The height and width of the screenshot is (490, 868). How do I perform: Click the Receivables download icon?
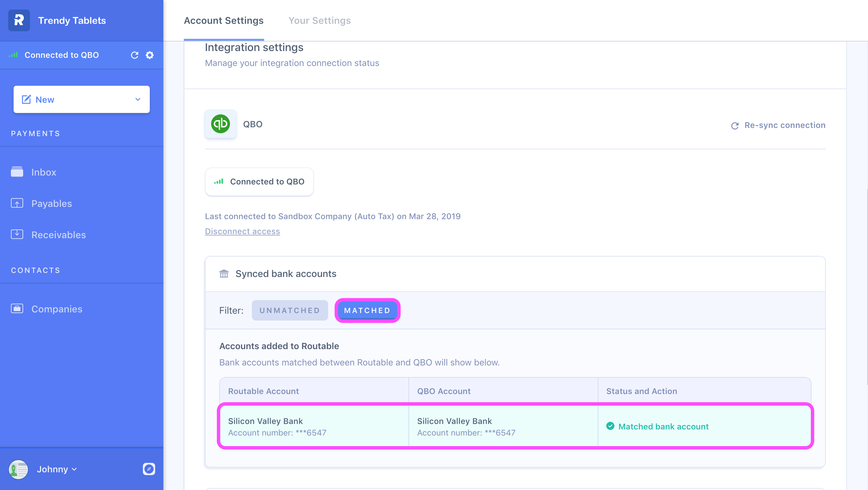17,234
